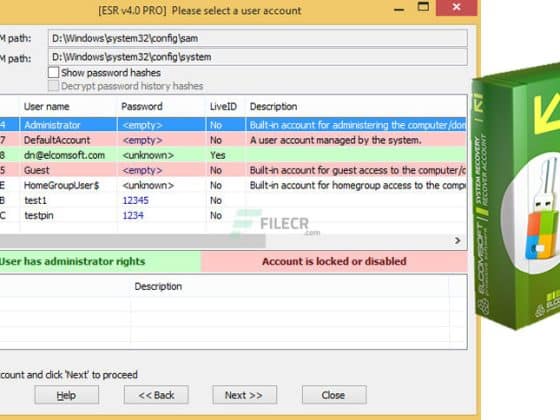Go back with the << Back button
Viewport: 560px width, 420px height.
(x=156, y=395)
